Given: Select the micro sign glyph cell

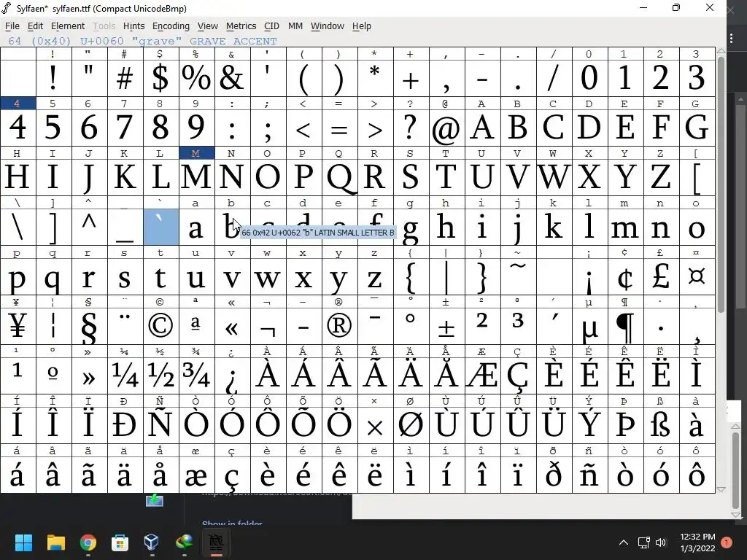Looking at the screenshot, I should (x=589, y=326).
